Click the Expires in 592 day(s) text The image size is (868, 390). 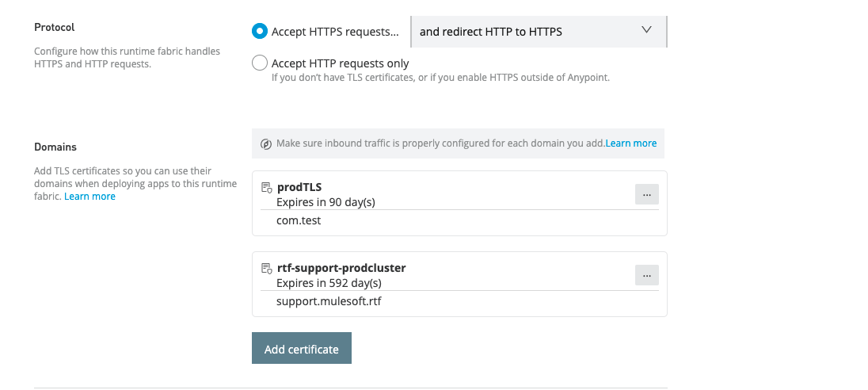(x=329, y=282)
